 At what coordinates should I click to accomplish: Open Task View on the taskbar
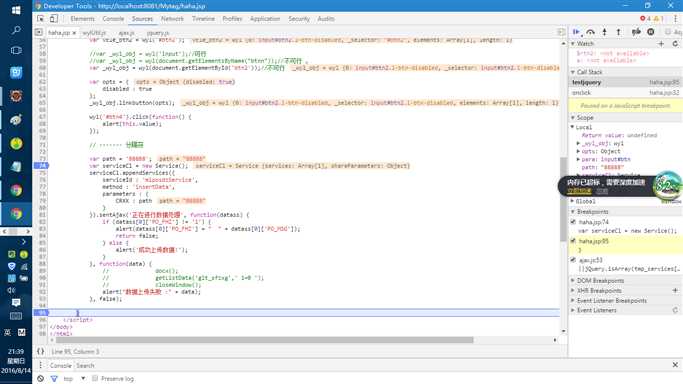[16, 51]
